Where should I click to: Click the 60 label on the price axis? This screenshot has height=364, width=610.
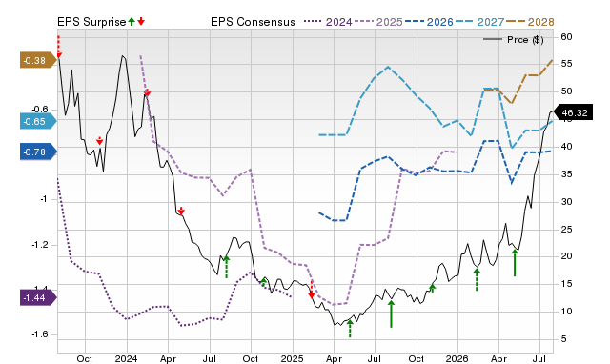tap(566, 37)
